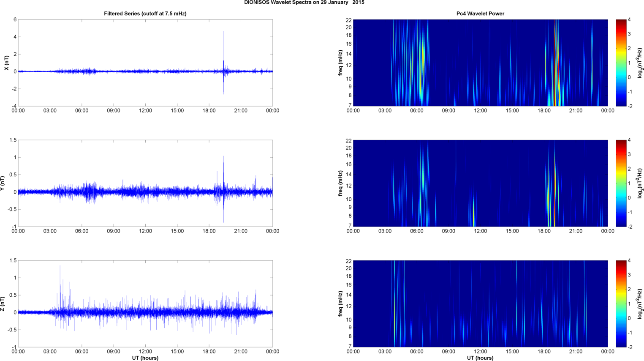Pick the colorbar beside the top wavelet plot
The width and height of the screenshot is (644, 361).
[621, 63]
